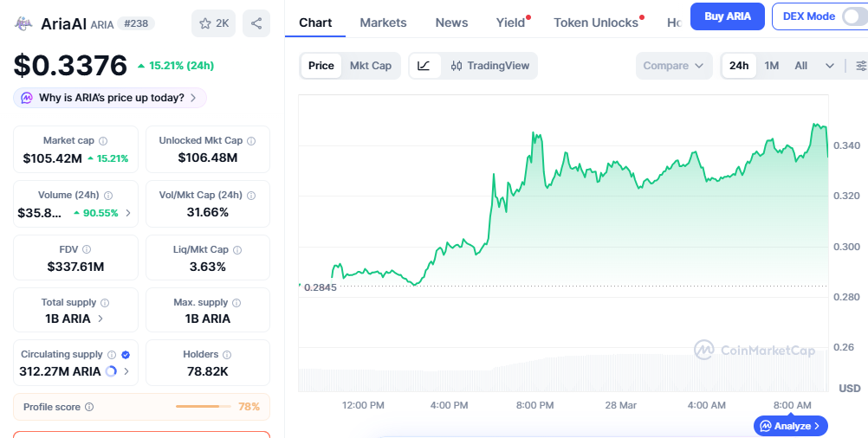Toggle DEX Mode switch

coord(855,16)
